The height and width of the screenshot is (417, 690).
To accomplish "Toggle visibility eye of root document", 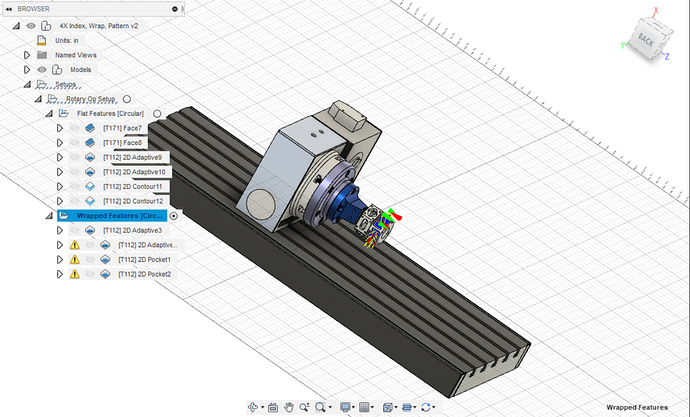I will pyautogui.click(x=31, y=26).
